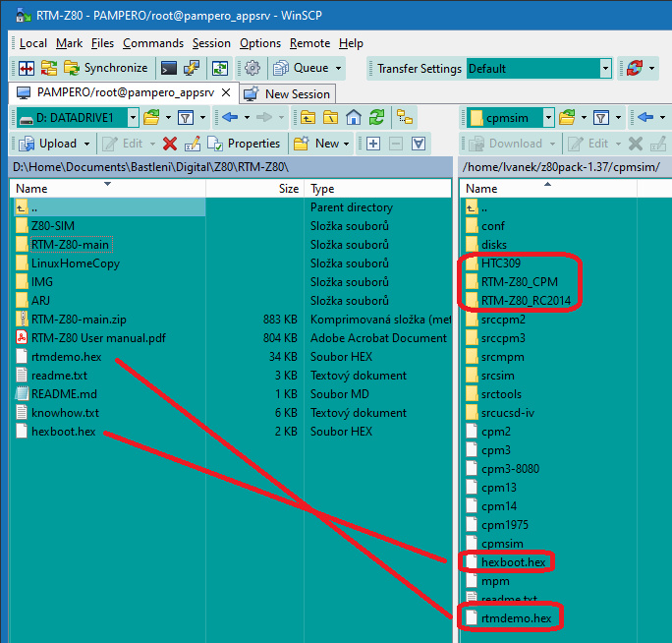Go back in remote panel history
Image resolution: width=672 pixels, height=643 pixels.
pos(645,117)
